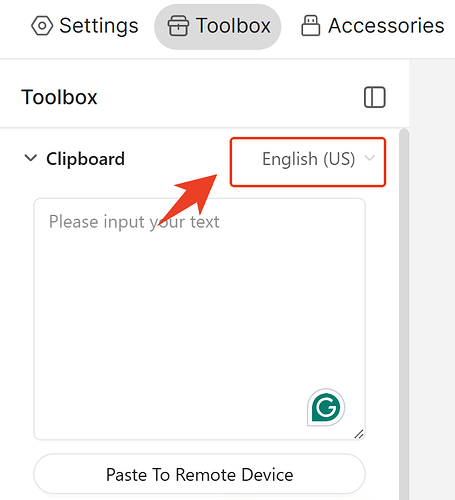Click Paste To Remote Device button
This screenshot has width=455, height=500.
coord(199,474)
